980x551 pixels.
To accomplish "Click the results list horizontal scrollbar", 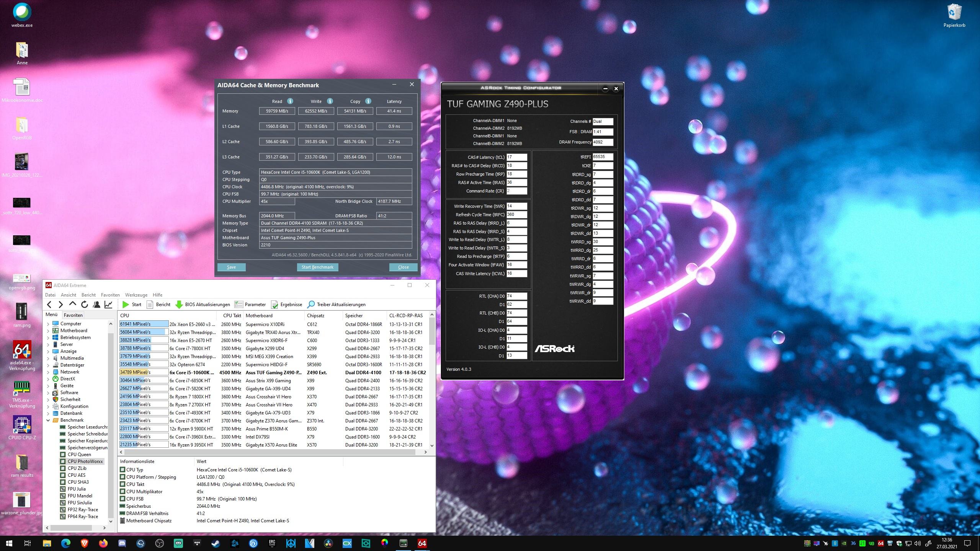I will click(x=268, y=452).
